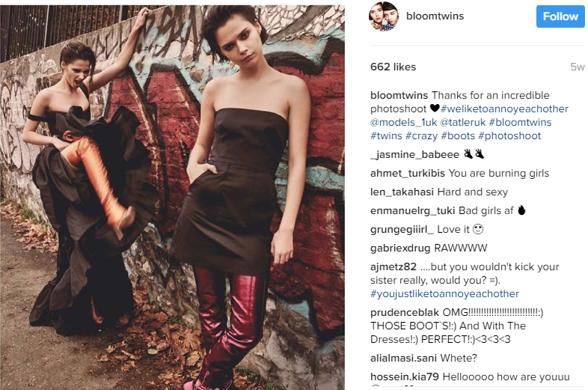Image resolution: width=588 pixels, height=390 pixels.
Task: Visit commenter _jasmine_babeee's profile
Action: click(x=414, y=155)
